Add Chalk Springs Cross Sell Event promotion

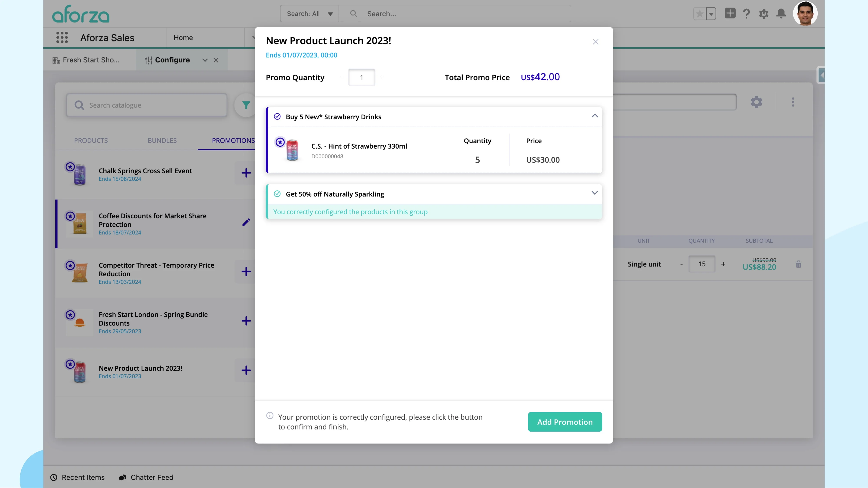pyautogui.click(x=246, y=173)
